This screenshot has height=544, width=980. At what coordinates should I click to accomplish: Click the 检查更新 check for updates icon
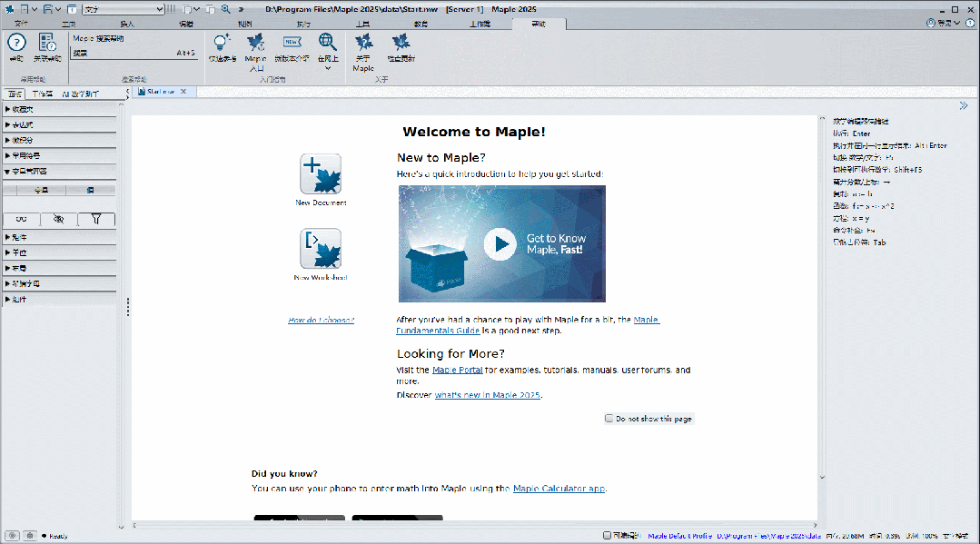[401, 43]
